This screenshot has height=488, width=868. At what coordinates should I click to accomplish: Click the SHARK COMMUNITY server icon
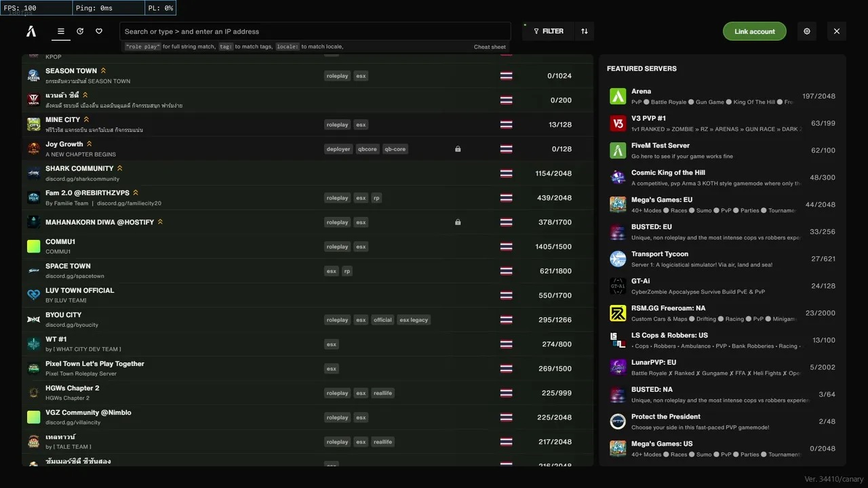(34, 174)
